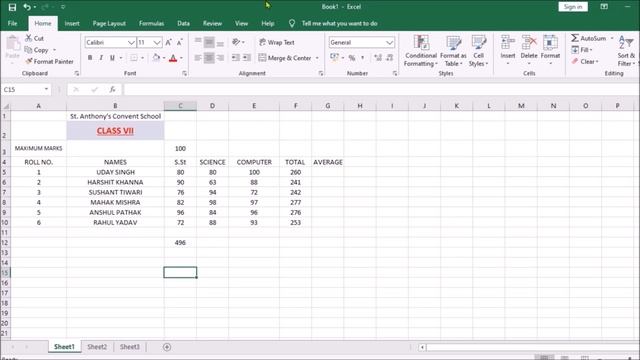
Task: Open the Review tab
Action: coord(212,23)
